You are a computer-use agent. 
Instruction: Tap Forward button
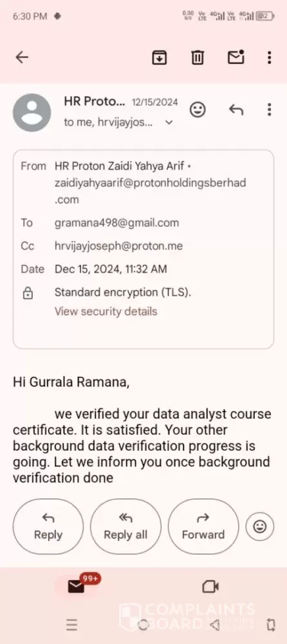203,527
